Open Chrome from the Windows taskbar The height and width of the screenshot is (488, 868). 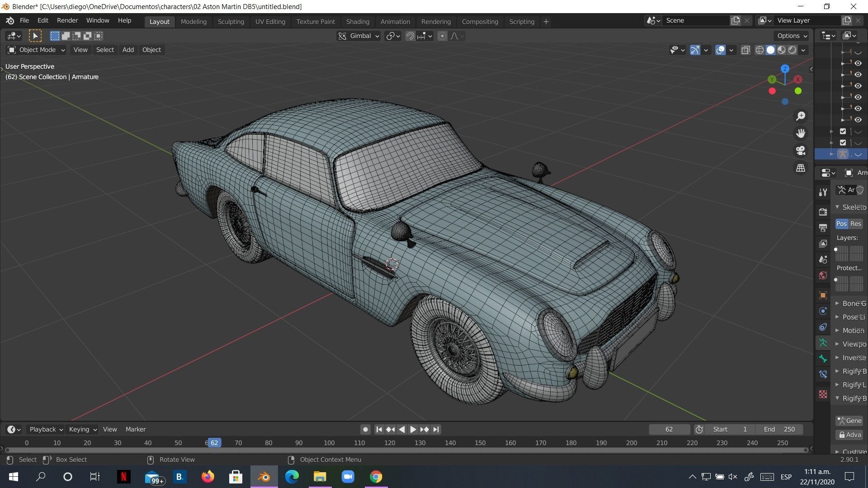(x=376, y=477)
